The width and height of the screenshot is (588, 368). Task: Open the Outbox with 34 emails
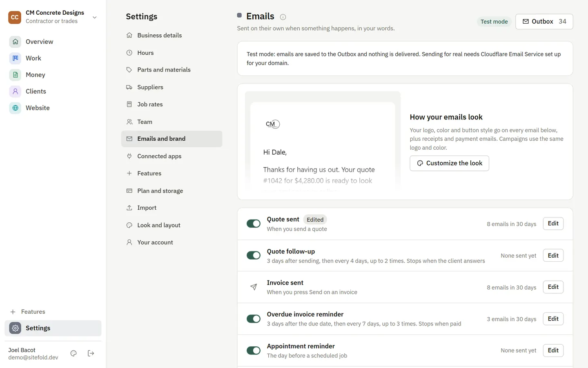point(544,22)
